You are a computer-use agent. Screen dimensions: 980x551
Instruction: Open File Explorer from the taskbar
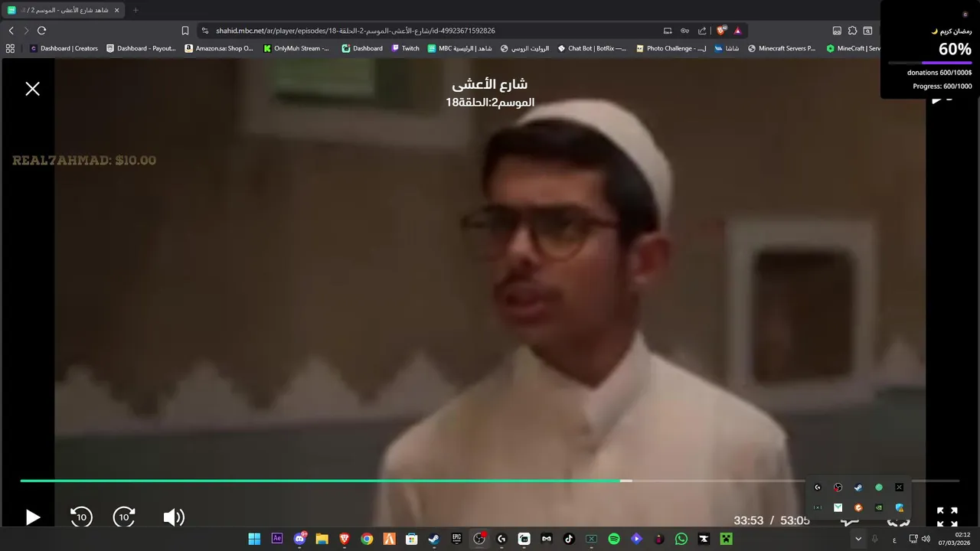322,539
